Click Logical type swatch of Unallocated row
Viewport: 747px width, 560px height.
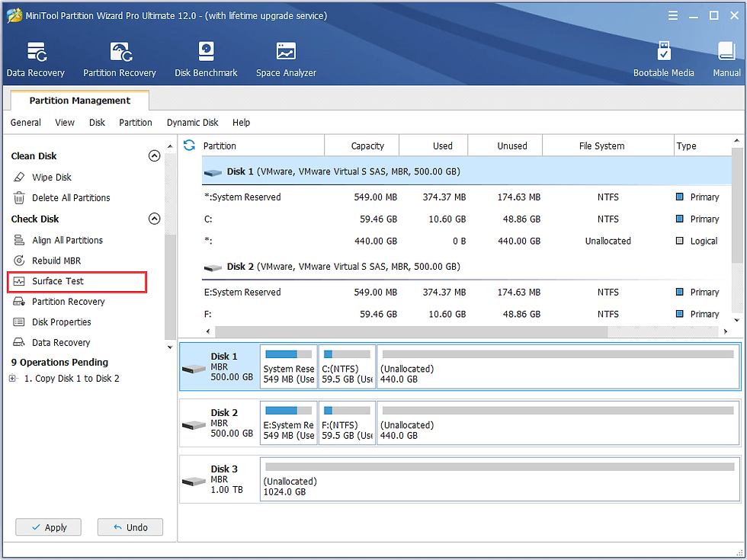(680, 241)
